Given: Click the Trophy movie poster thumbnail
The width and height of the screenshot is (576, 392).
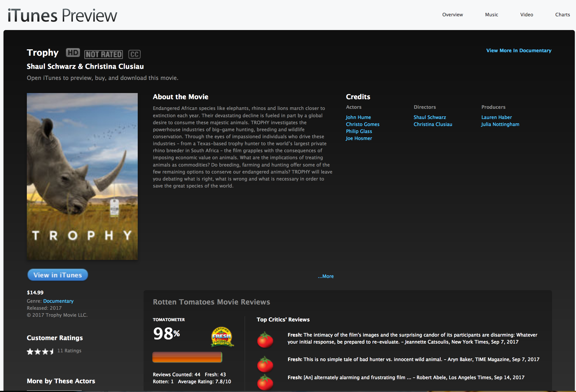Looking at the screenshot, I should (x=82, y=176).
